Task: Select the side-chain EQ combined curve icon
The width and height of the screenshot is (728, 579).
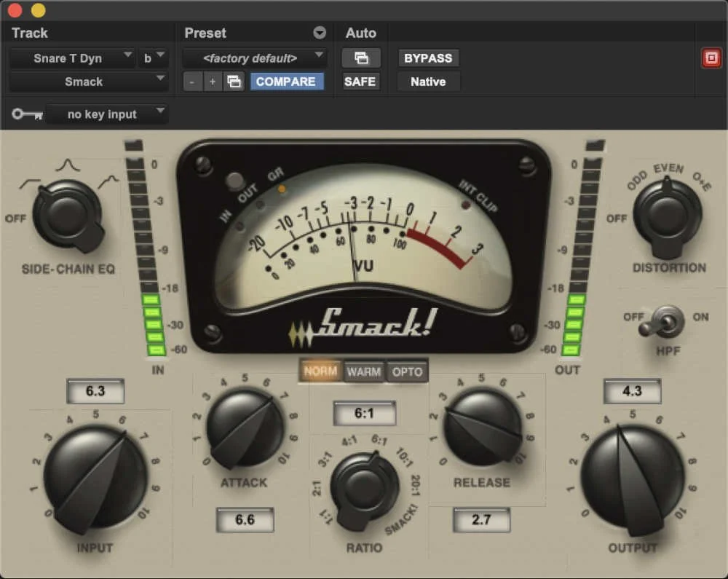Action: click(108, 181)
